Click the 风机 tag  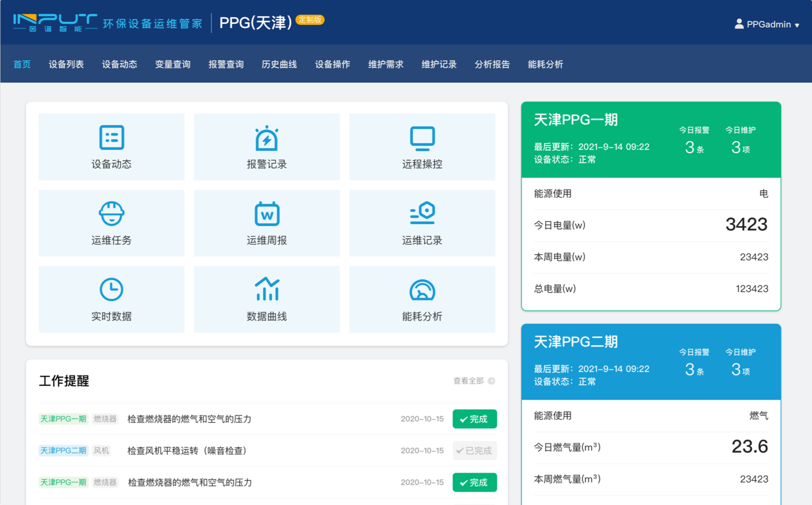click(x=101, y=451)
